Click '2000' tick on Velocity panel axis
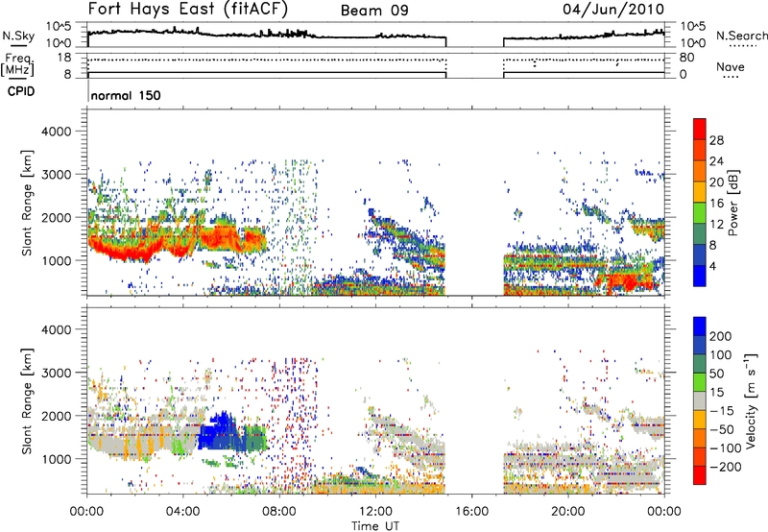 point(56,416)
